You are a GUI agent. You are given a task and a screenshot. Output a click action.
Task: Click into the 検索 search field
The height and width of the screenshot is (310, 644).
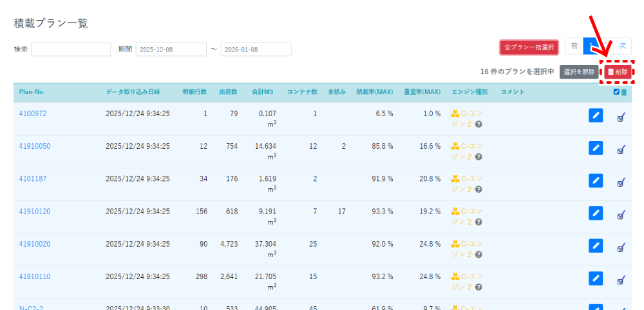coord(71,50)
